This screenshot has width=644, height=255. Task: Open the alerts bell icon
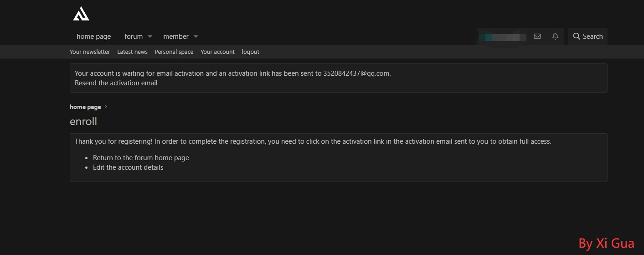[555, 36]
